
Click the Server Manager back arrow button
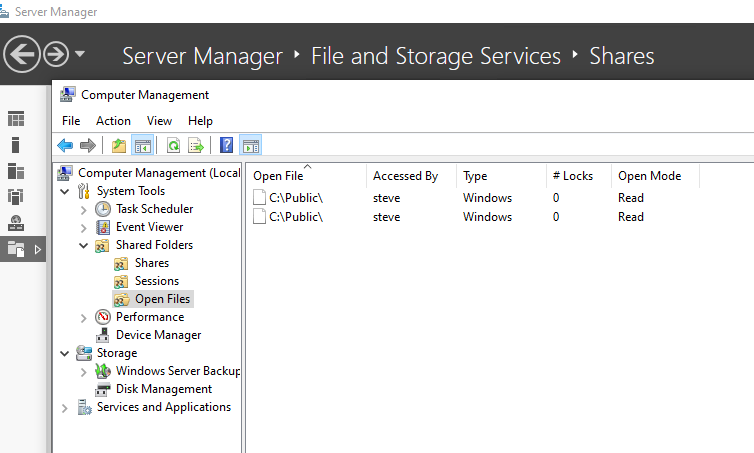(21, 54)
